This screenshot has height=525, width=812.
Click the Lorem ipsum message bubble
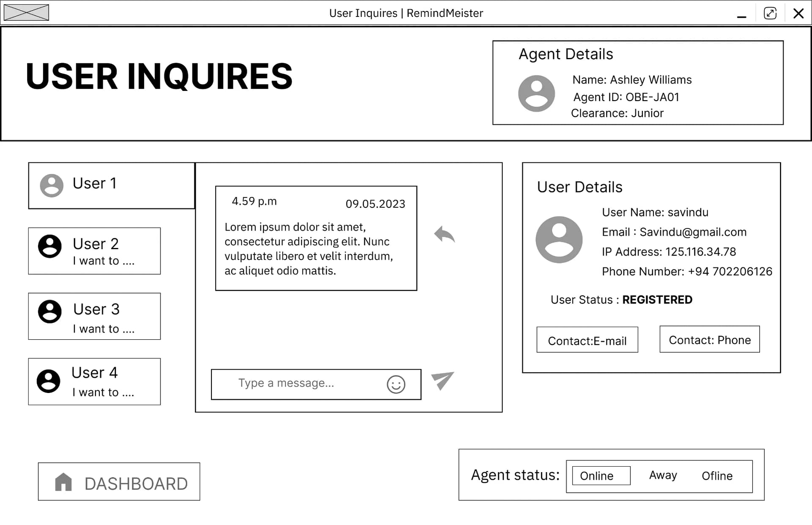[x=316, y=238]
